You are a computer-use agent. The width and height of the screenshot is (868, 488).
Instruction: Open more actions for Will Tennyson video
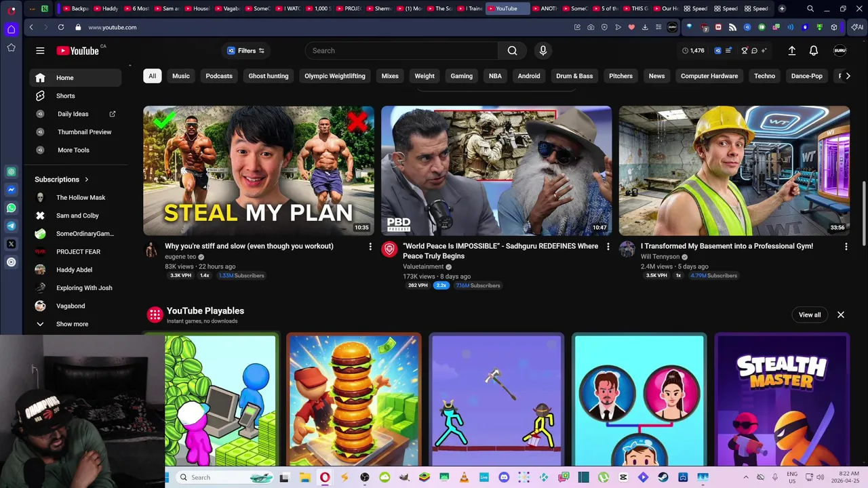846,247
